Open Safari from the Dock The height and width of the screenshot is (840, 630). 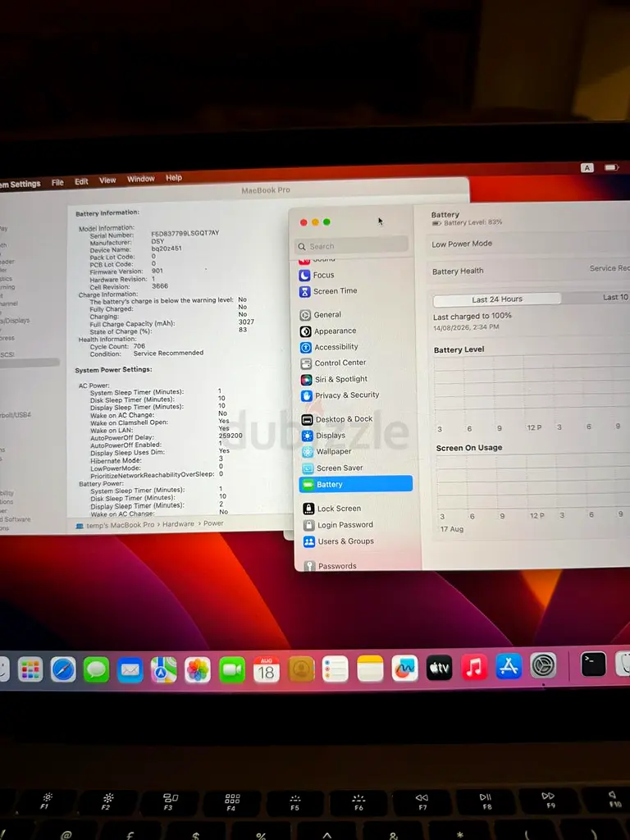coord(63,669)
